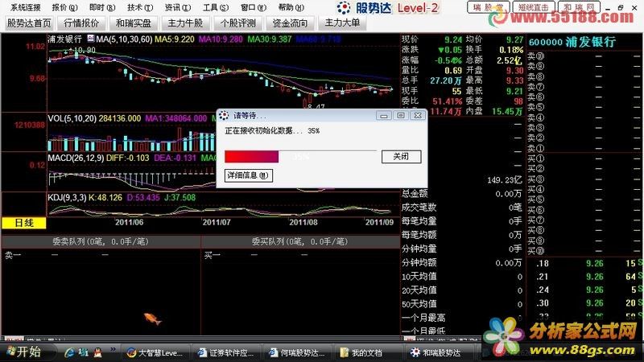
Task: Click the 委买队列 header
Action: click(299, 242)
